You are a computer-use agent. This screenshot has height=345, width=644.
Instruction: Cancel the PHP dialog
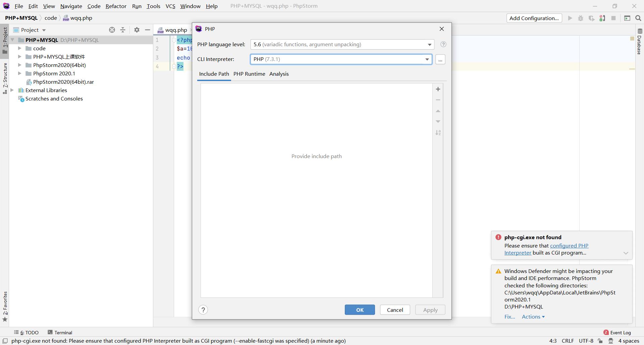[x=395, y=310]
